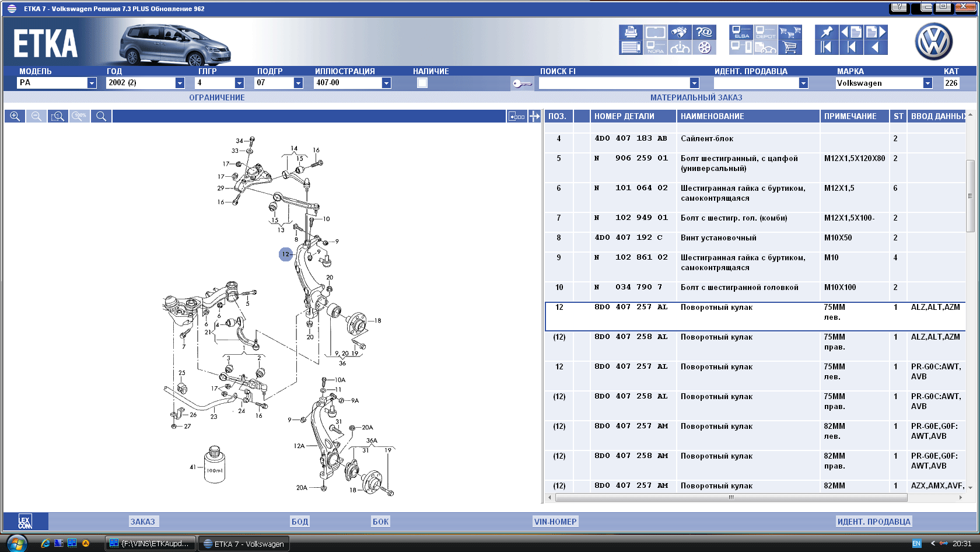Viewport: 980px width, 552px height.
Task: Step back with single-bar left arrow
Action: 851,47
